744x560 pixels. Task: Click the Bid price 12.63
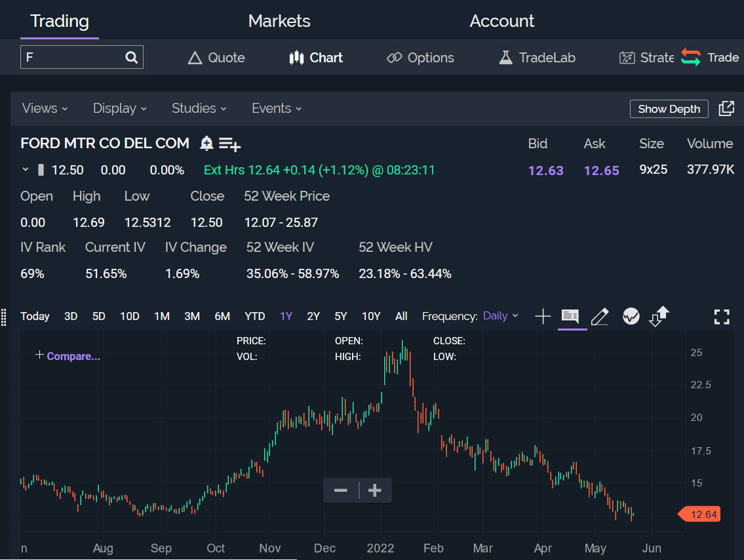pyautogui.click(x=545, y=170)
